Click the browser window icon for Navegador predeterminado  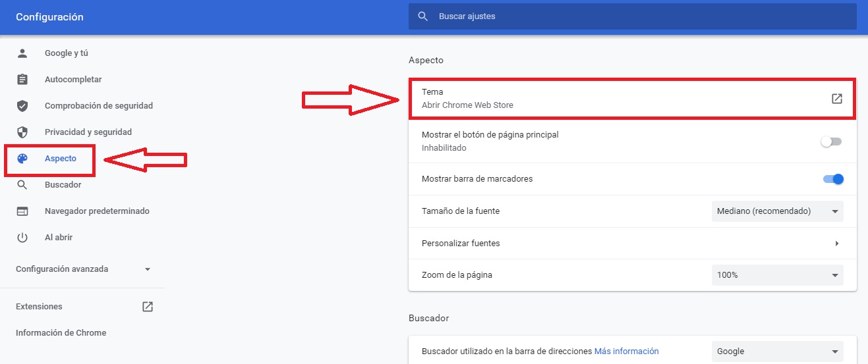tap(22, 211)
